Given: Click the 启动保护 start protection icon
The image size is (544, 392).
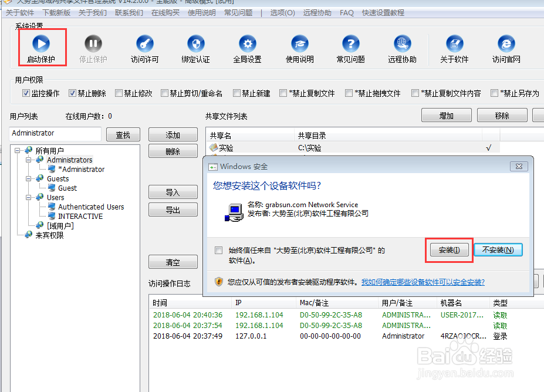Looking at the screenshot, I should tap(41, 43).
